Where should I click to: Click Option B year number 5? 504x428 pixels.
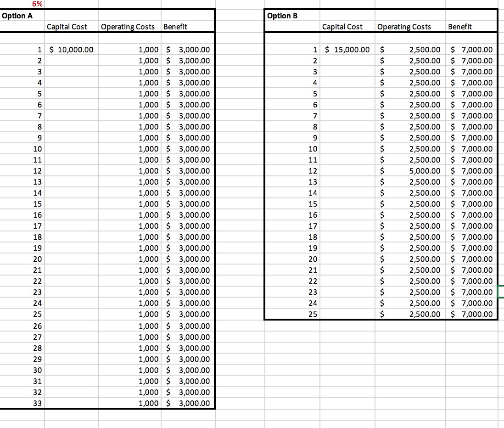click(x=292, y=94)
